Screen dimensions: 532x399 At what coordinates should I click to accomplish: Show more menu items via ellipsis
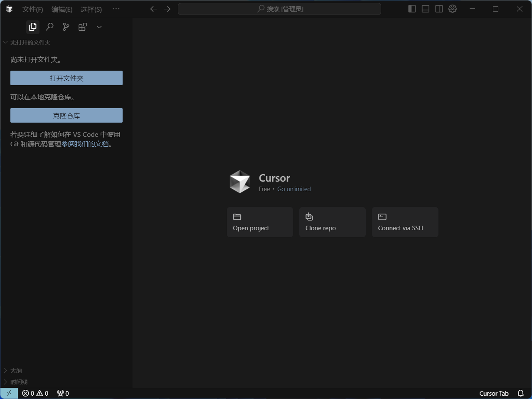click(x=116, y=9)
